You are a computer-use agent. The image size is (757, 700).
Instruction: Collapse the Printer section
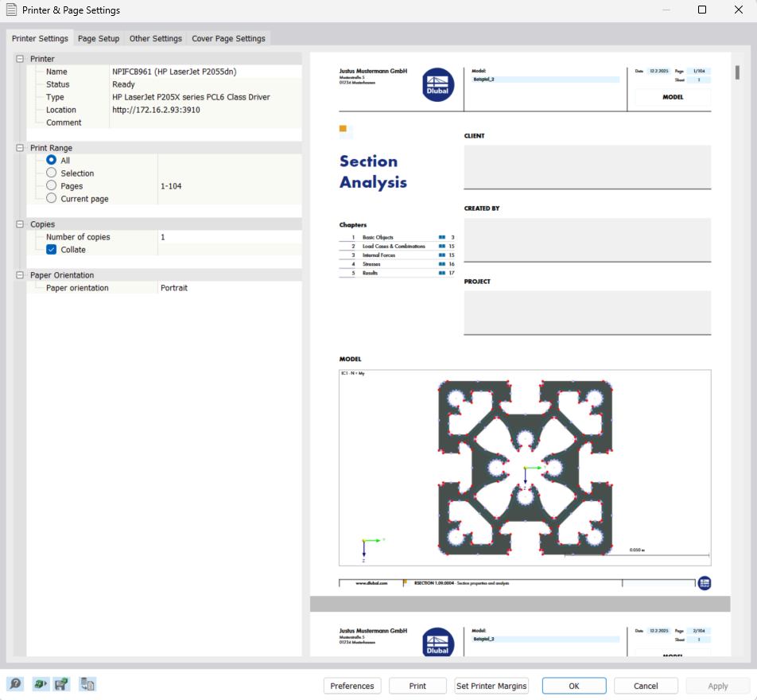[20, 58]
